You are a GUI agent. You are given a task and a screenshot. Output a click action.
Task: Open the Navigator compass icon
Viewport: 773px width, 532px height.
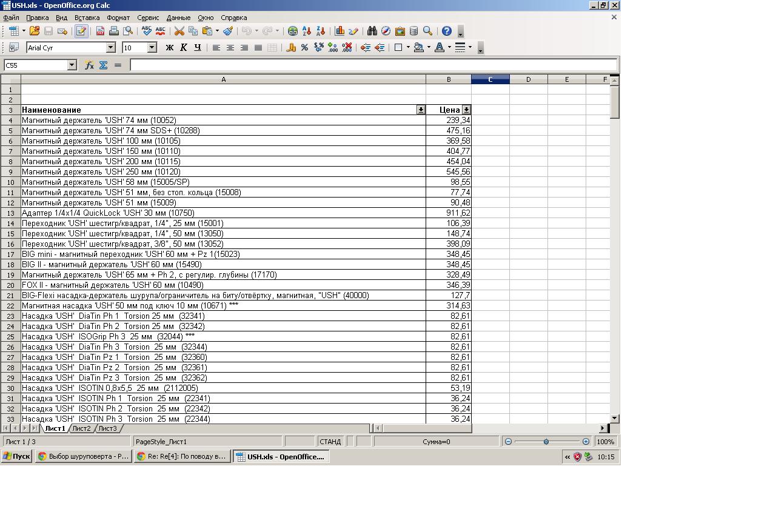[386, 31]
